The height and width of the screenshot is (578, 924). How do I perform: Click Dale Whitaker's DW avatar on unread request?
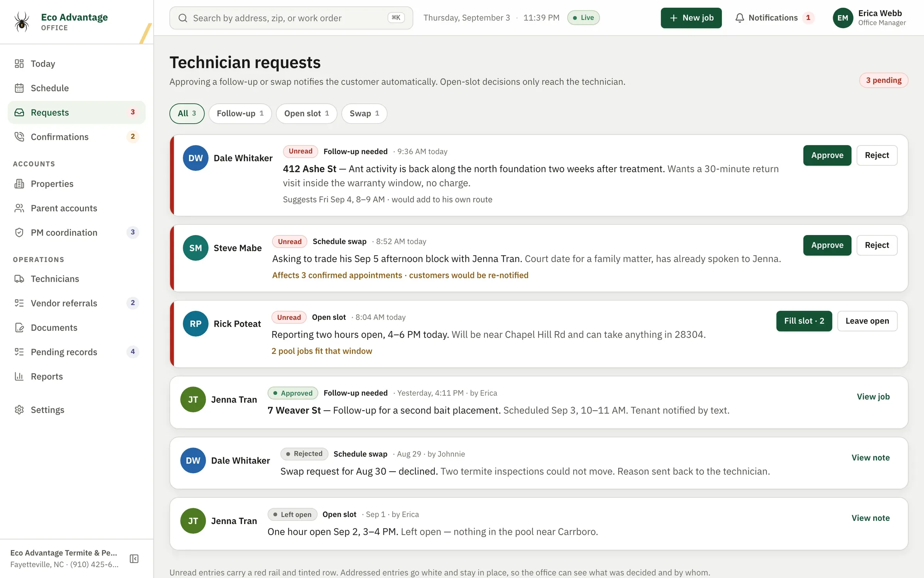coord(196,158)
